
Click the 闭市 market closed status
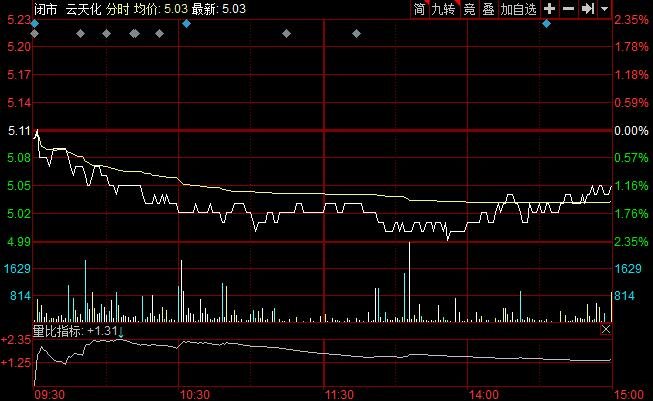click(x=45, y=9)
